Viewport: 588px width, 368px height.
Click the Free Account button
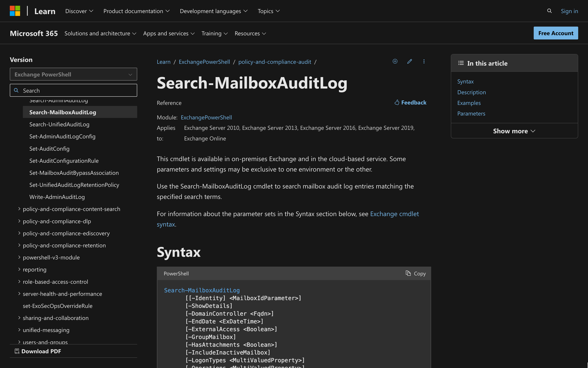pyautogui.click(x=556, y=33)
